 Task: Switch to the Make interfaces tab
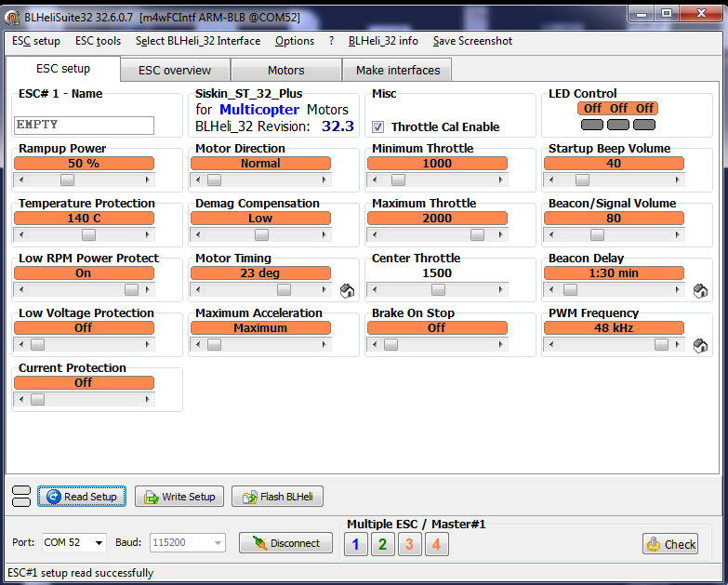coord(398,70)
